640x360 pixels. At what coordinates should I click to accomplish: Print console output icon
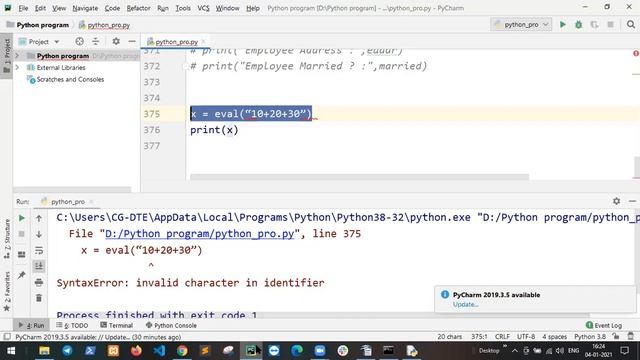click(x=39, y=282)
